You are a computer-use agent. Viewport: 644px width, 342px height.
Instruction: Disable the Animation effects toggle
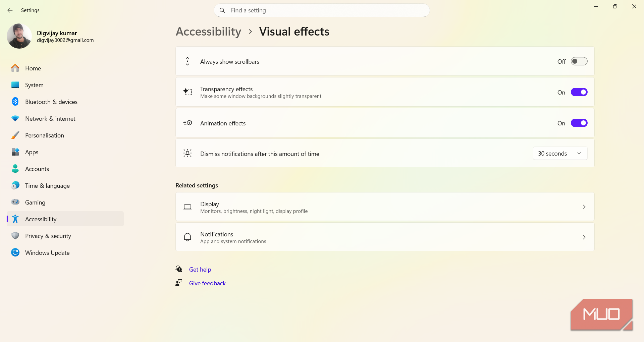[579, 123]
